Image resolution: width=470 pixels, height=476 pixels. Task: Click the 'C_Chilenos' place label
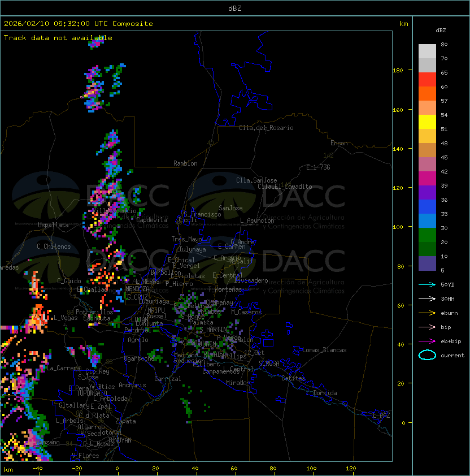coord(54,246)
